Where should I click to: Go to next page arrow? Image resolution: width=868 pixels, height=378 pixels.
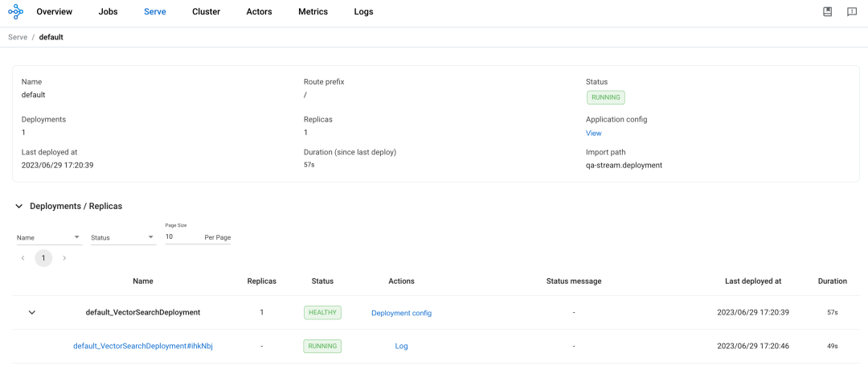tap(64, 258)
